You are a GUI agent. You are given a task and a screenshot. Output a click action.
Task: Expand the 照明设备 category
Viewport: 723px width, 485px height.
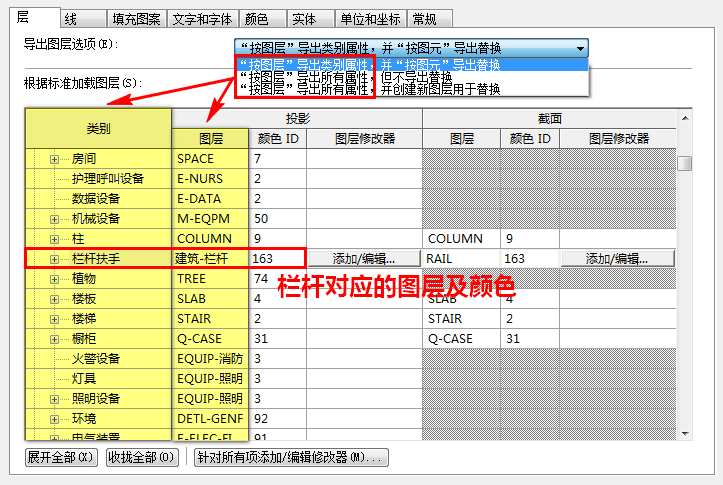(54, 399)
